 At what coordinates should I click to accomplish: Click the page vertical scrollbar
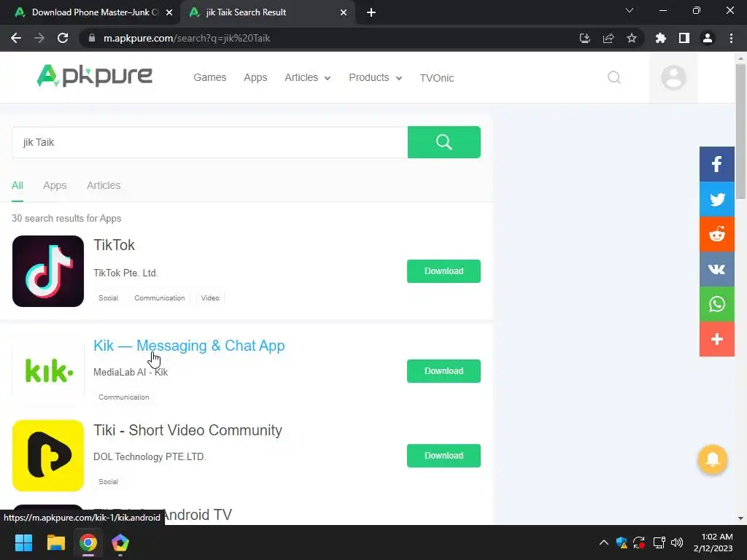tap(740, 131)
